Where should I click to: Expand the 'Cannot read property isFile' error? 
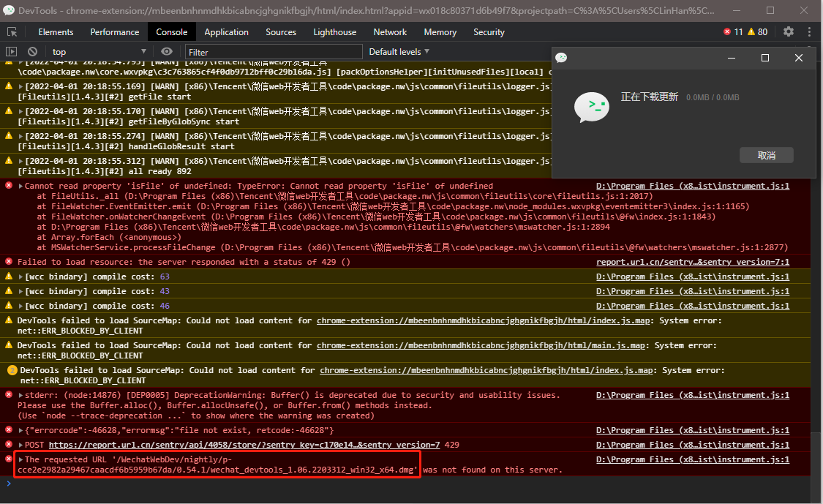point(21,186)
